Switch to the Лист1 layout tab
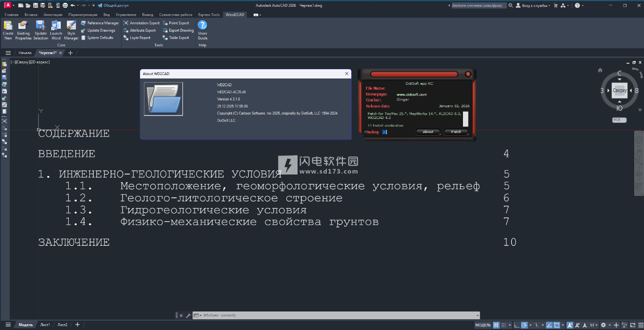 (x=45, y=325)
